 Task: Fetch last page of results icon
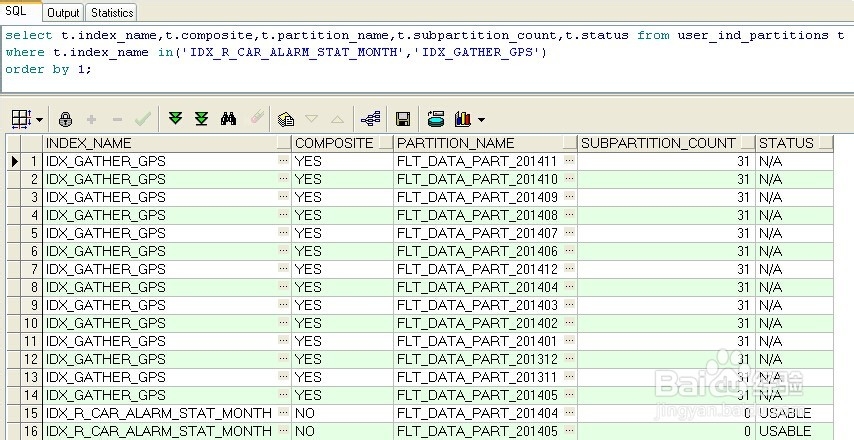(x=201, y=119)
